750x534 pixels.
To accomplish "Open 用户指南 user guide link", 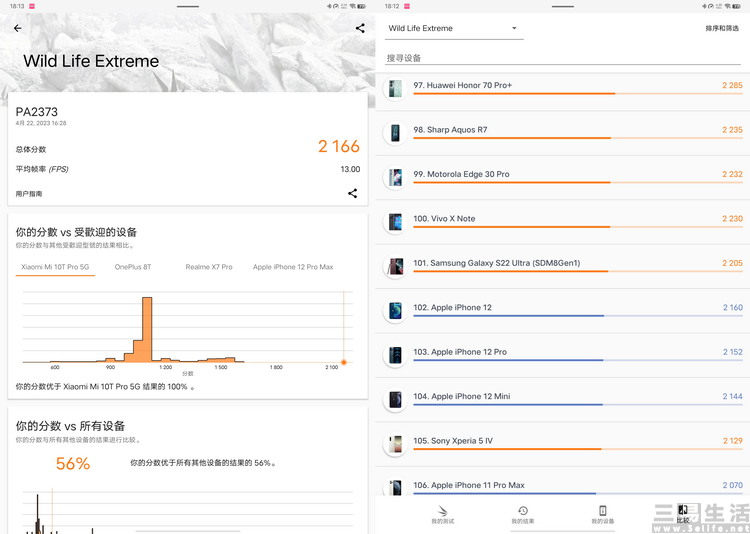I will tap(29, 194).
